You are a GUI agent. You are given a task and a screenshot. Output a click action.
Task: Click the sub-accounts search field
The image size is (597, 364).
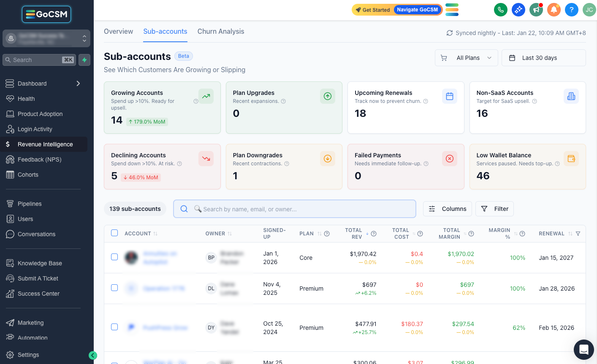coord(295,209)
